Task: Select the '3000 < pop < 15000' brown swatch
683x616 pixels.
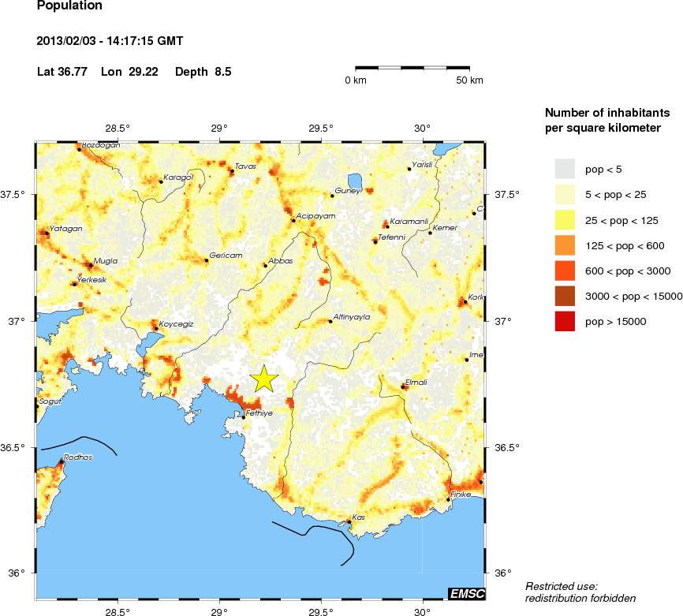Action: [565, 296]
